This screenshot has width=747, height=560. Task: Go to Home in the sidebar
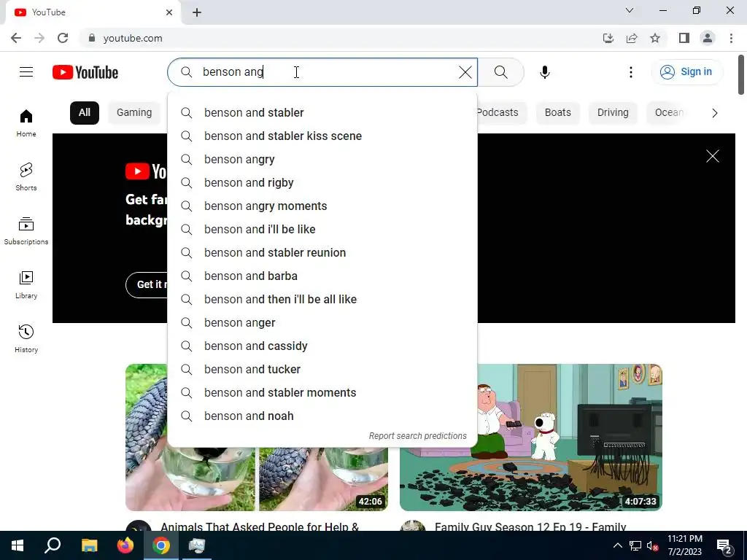[26, 122]
